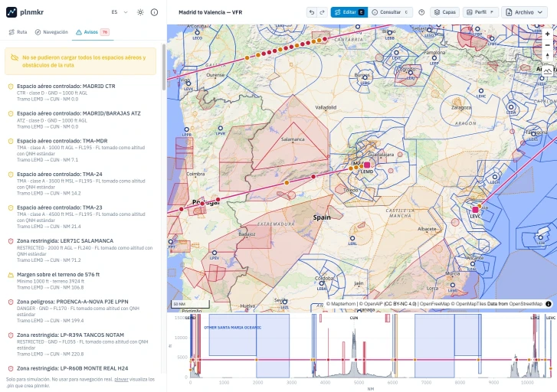Click the LECO airport marker
Viewport: 557px width, 392px height.
pos(197,32)
